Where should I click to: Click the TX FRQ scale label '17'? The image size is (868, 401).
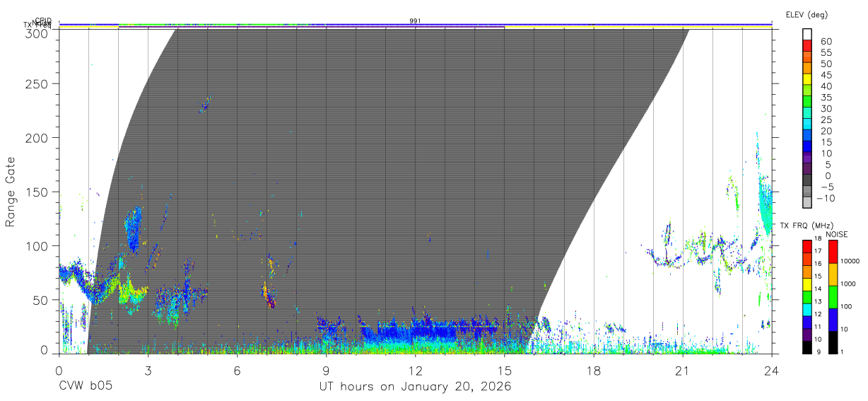tap(817, 251)
